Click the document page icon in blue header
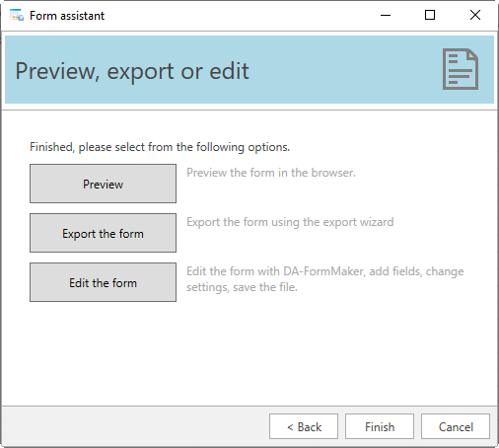The width and height of the screenshot is (499, 448). pos(461,69)
